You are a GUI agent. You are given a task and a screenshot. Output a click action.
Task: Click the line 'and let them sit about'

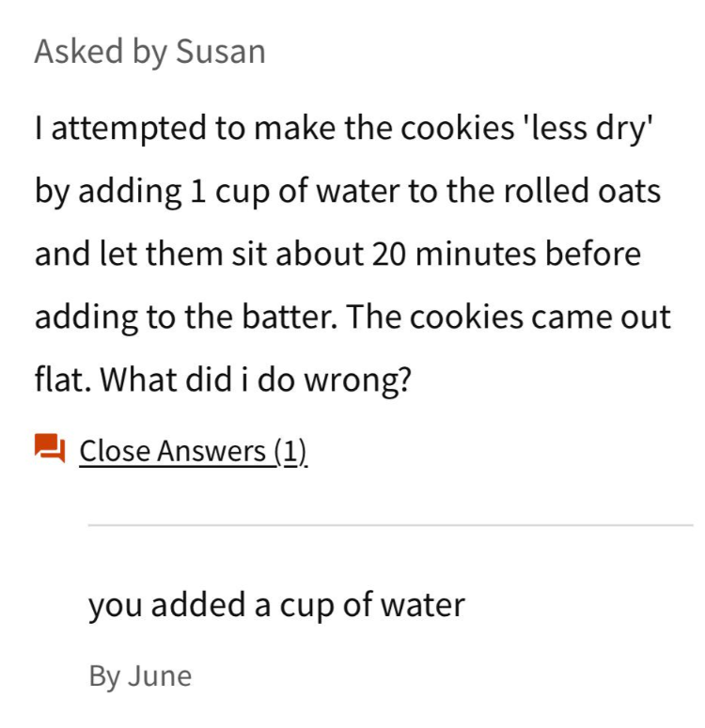pyautogui.click(x=337, y=254)
